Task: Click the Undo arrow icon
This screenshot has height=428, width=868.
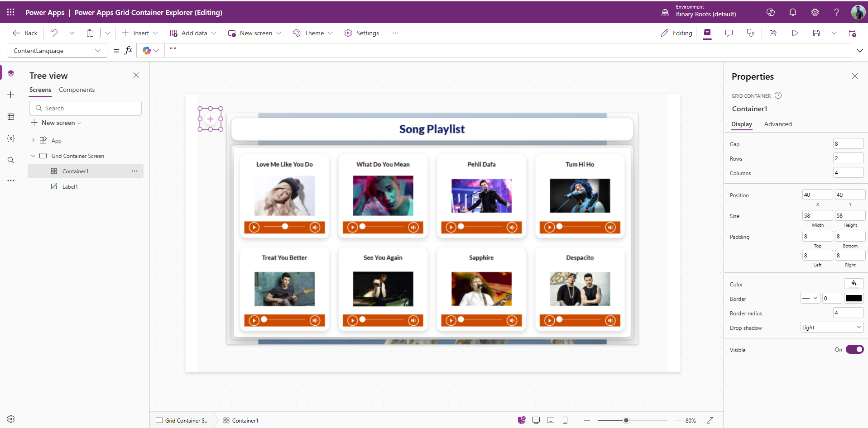Action: click(54, 33)
